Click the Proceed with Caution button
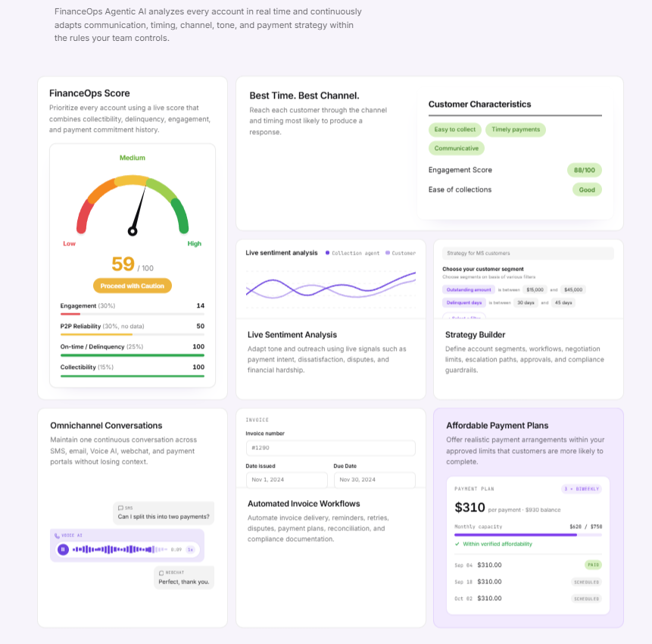This screenshot has height=644, width=652. coord(133,286)
